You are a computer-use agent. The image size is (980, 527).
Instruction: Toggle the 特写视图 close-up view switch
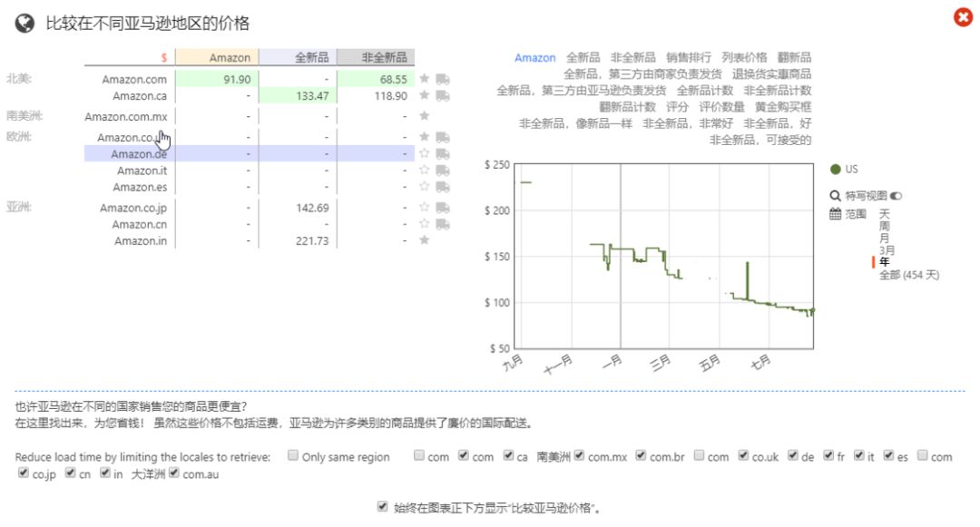tap(897, 196)
